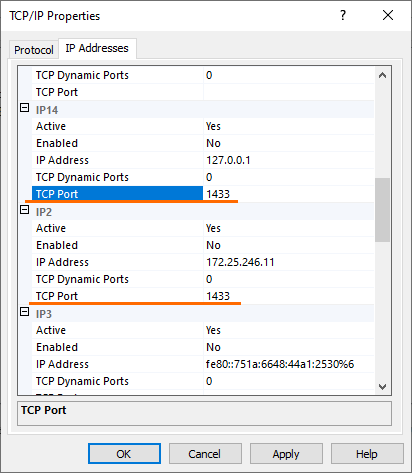The width and height of the screenshot is (412, 473).
Task: Close the TCP/IP Properties dialog
Action: 388,15
